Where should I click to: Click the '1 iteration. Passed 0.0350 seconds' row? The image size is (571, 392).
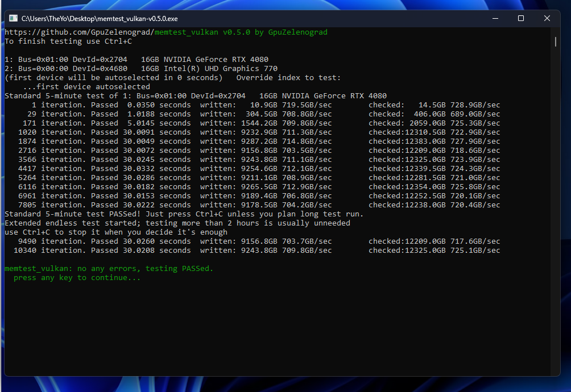click(x=266, y=105)
